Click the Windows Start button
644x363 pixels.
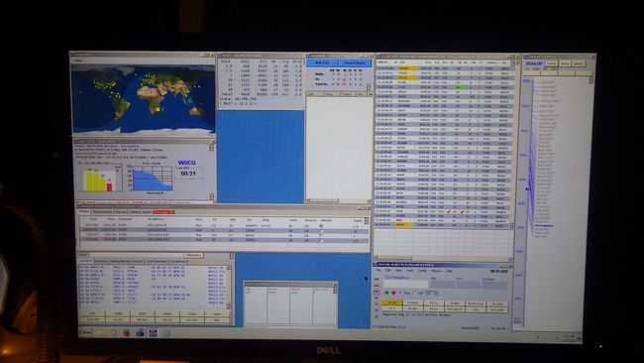point(85,332)
